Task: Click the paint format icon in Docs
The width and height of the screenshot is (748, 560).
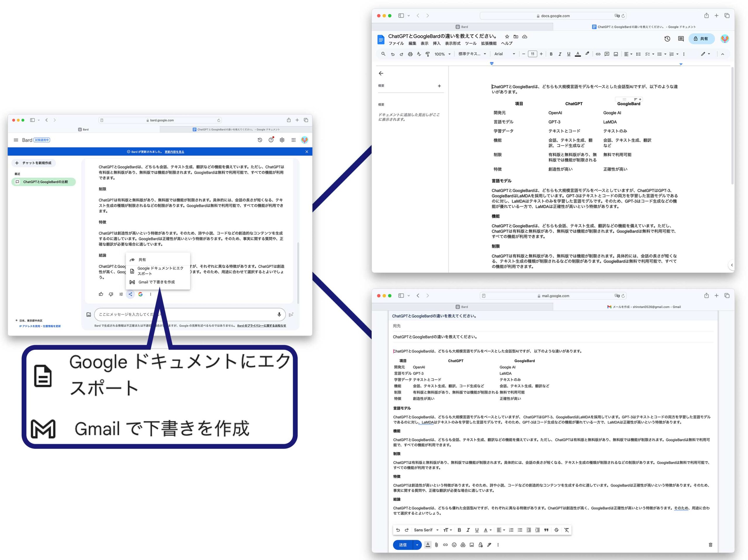Action: coord(428,54)
